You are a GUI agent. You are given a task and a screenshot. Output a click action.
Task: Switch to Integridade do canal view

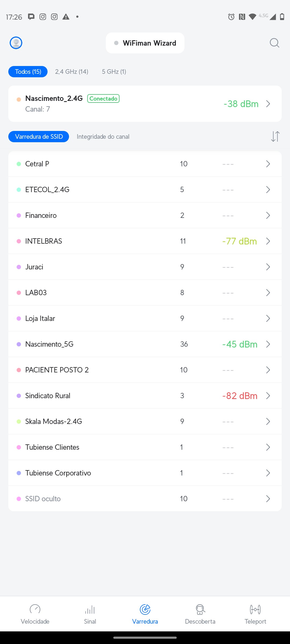click(x=103, y=137)
